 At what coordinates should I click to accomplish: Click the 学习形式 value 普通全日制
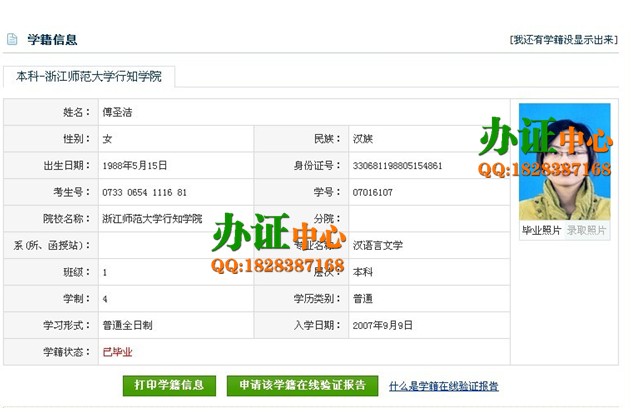point(131,325)
